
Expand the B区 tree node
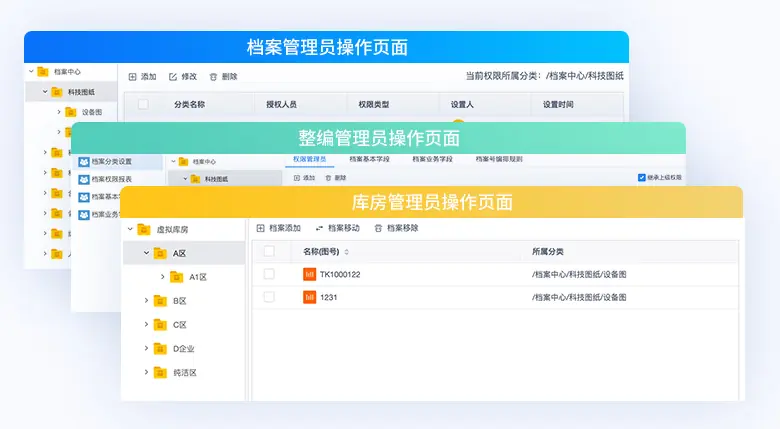pyautogui.click(x=146, y=300)
